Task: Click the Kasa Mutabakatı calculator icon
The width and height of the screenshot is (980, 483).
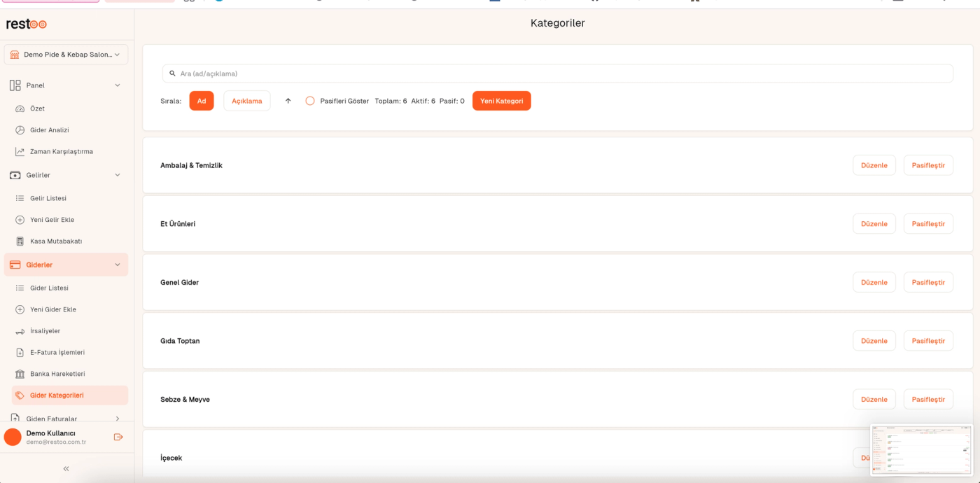Action: 20,241
